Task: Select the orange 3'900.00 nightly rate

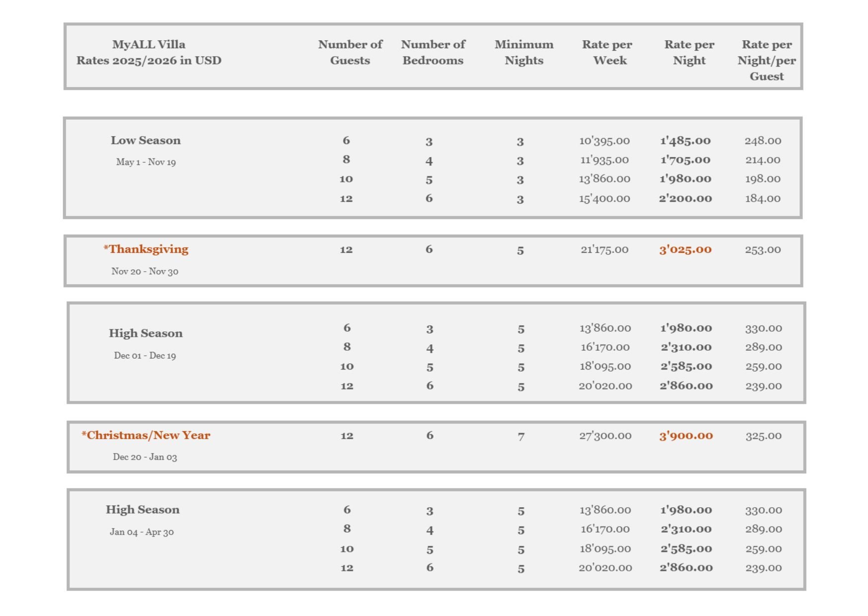Action: click(x=686, y=436)
